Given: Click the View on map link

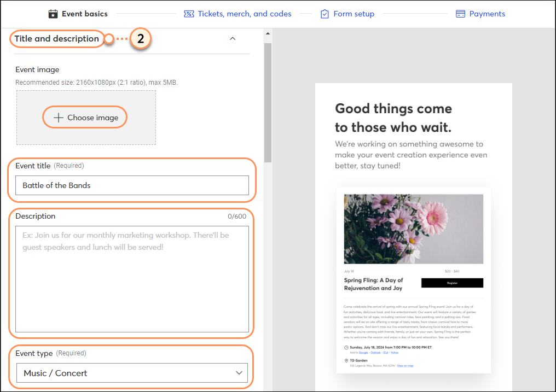Looking at the screenshot, I should [x=405, y=366].
